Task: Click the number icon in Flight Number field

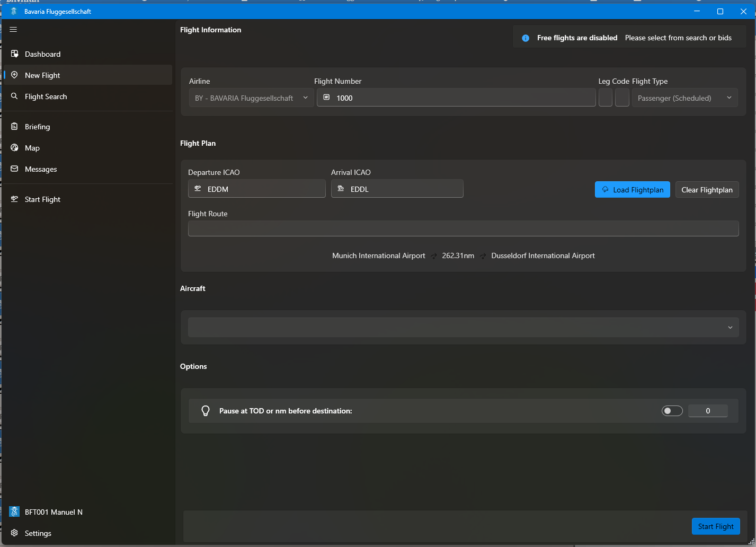Action: 326,98
